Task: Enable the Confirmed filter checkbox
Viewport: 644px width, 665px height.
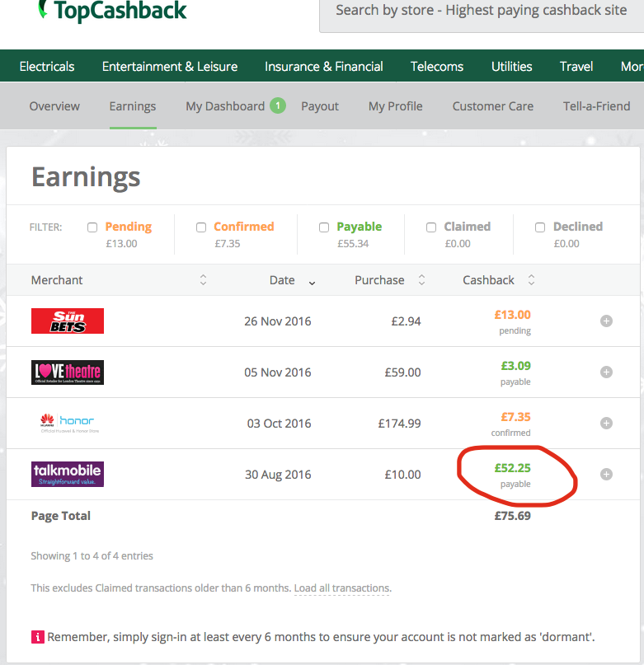Action: 201,227
